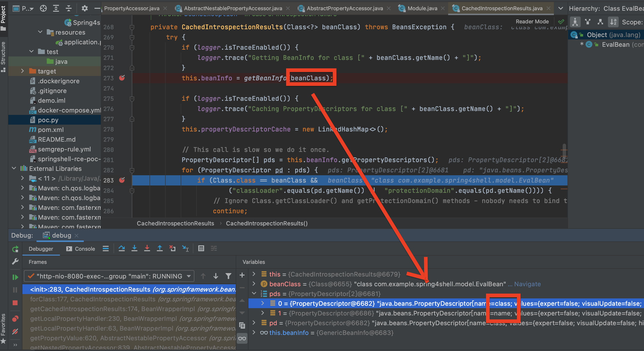644x351 pixels.
Task: Switch to AbstractPropertyAccessor.java tab
Action: [345, 8]
